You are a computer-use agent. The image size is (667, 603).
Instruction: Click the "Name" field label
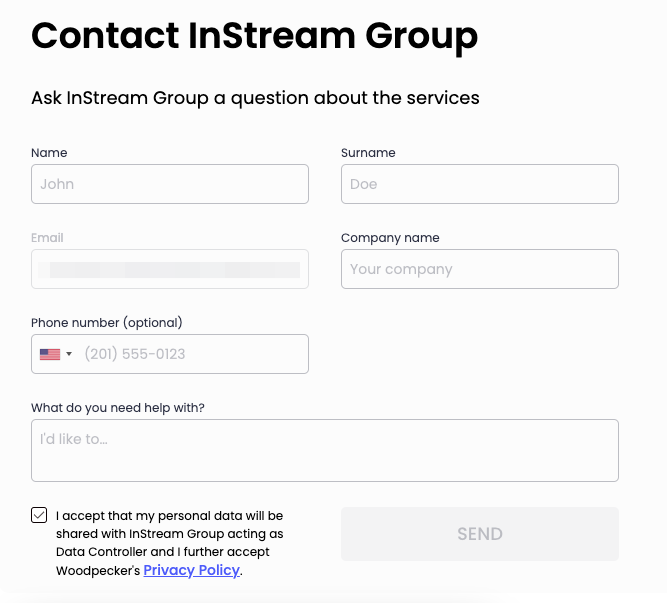(49, 153)
